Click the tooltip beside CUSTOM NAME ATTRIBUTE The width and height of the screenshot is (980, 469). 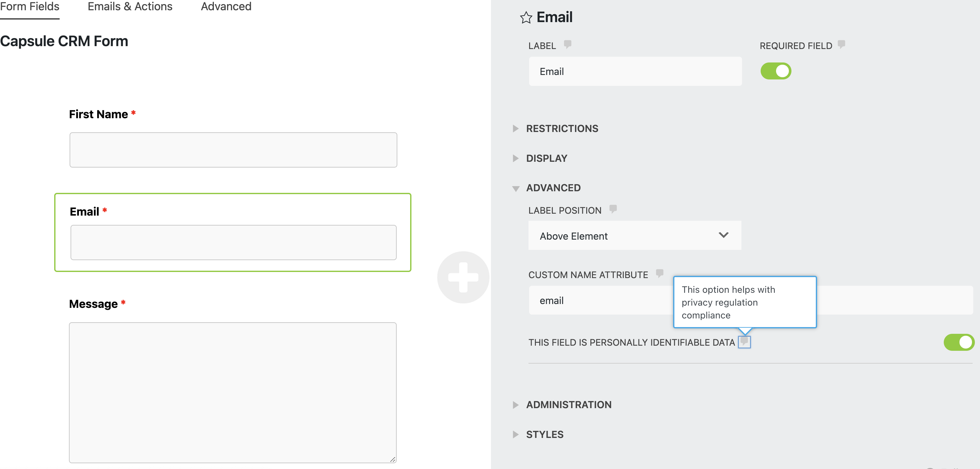(660, 274)
